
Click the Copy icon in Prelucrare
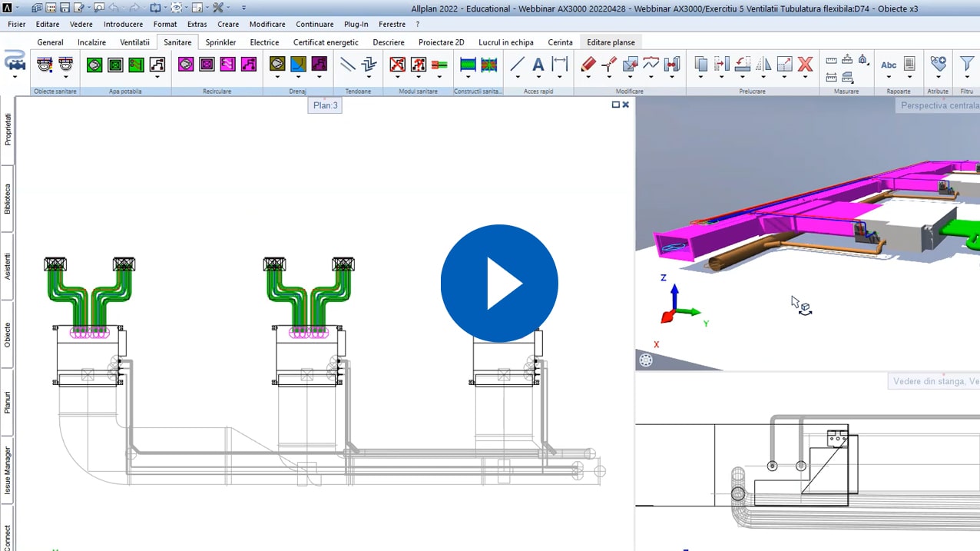tap(700, 65)
